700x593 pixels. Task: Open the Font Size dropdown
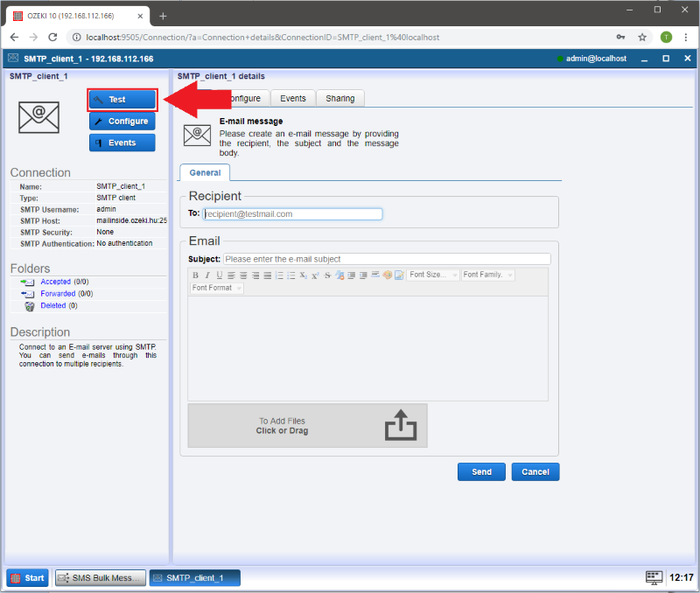pos(432,276)
